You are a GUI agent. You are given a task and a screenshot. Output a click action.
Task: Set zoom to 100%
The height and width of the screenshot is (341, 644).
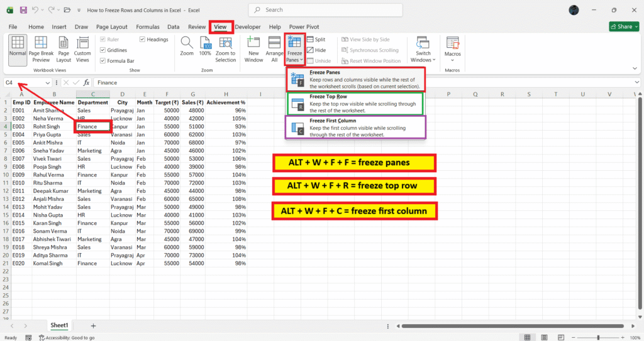(205, 46)
